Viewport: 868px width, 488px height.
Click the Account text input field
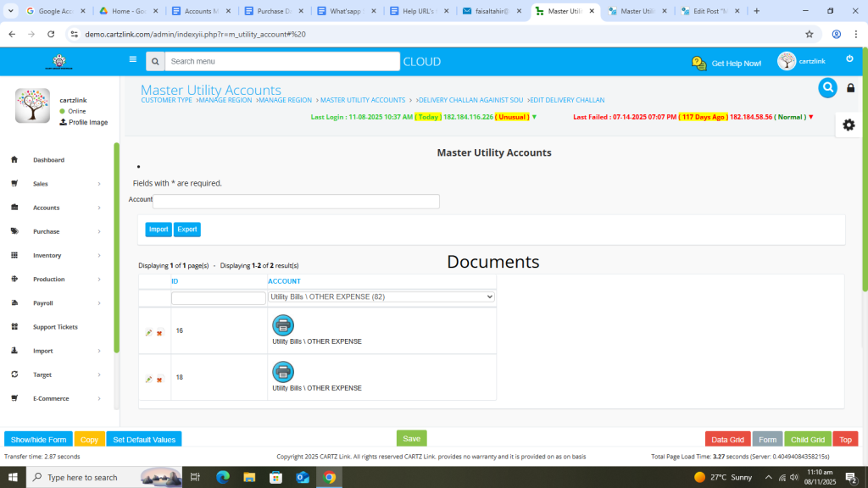(x=296, y=202)
